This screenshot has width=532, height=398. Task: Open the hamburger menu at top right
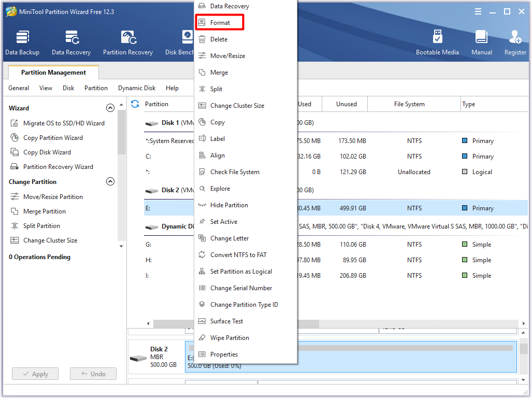(478, 11)
